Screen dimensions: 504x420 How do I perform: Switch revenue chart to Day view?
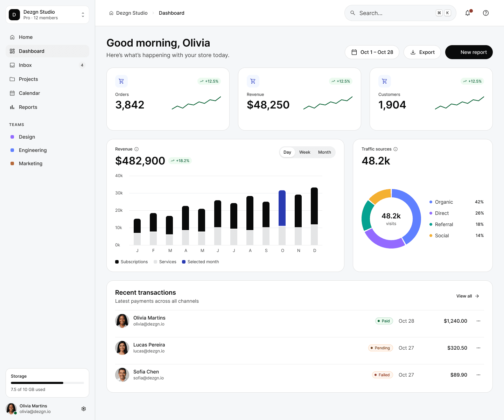287,152
